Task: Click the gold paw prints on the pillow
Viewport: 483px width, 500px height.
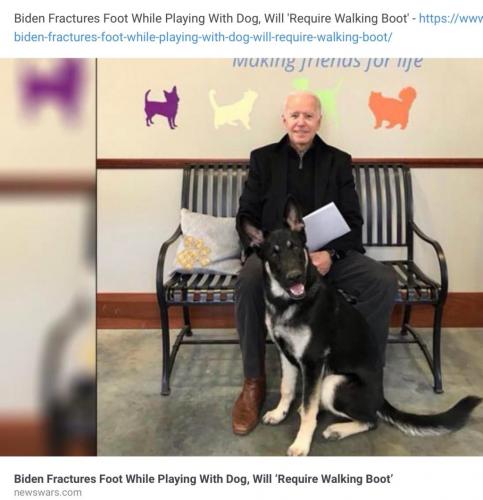Action: coord(193,252)
